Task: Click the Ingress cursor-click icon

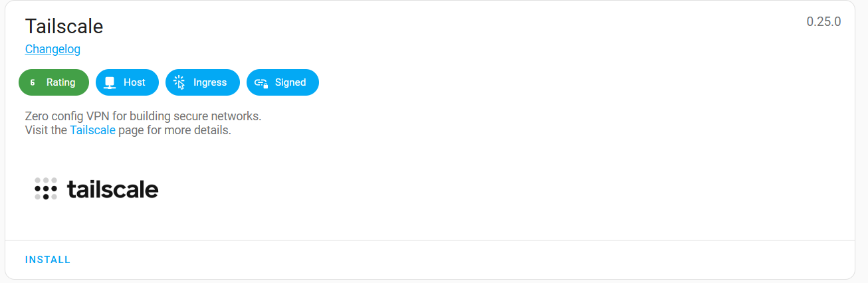Action: pyautogui.click(x=179, y=83)
